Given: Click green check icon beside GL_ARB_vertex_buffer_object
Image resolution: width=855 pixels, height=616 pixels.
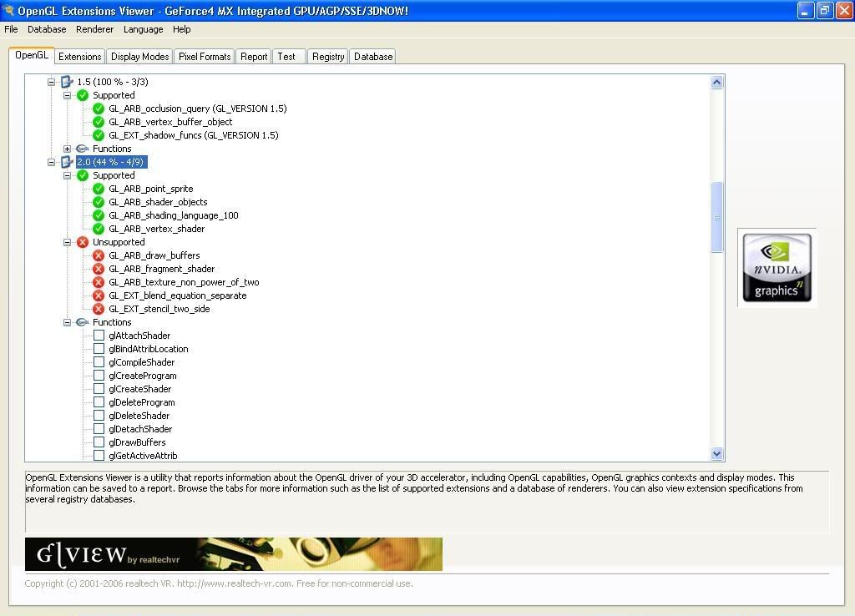Looking at the screenshot, I should pos(99,122).
